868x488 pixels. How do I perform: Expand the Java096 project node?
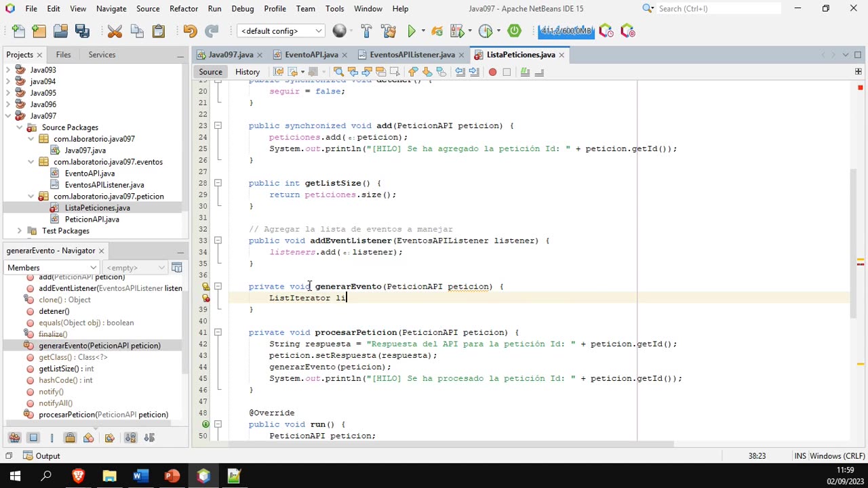[x=8, y=104]
